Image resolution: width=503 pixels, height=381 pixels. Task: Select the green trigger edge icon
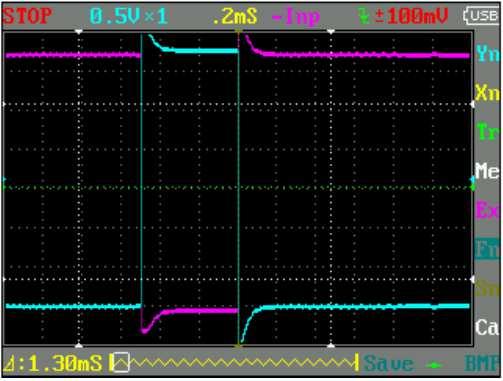[364, 16]
